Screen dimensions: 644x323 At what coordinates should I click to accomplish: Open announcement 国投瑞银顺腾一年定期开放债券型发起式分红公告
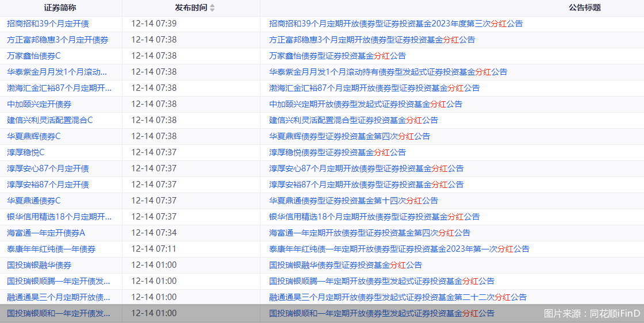(x=382, y=280)
